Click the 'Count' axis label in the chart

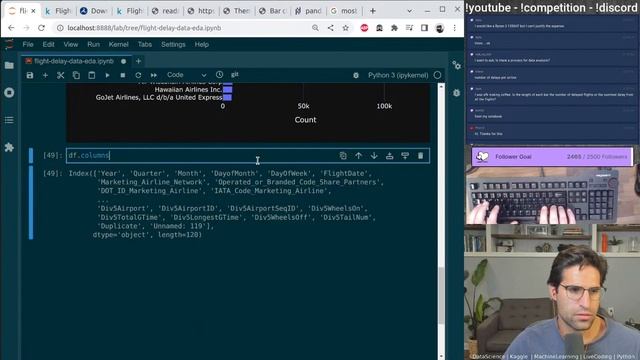point(305,120)
